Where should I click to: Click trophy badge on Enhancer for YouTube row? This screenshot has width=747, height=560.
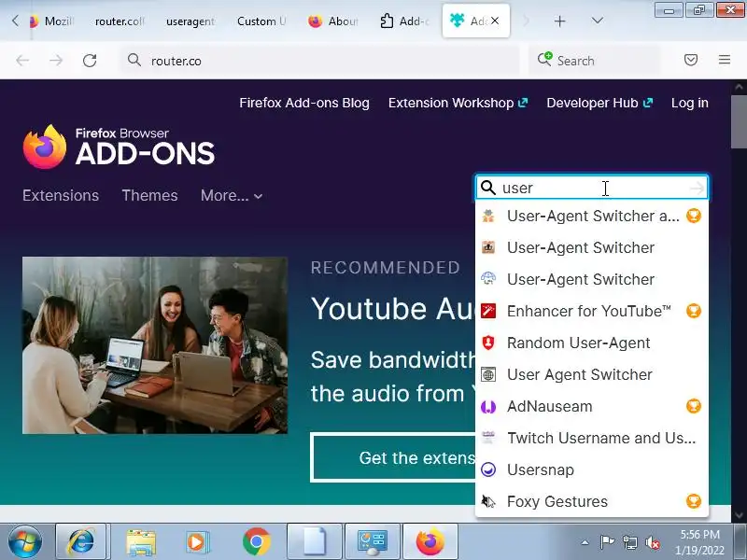point(694,311)
